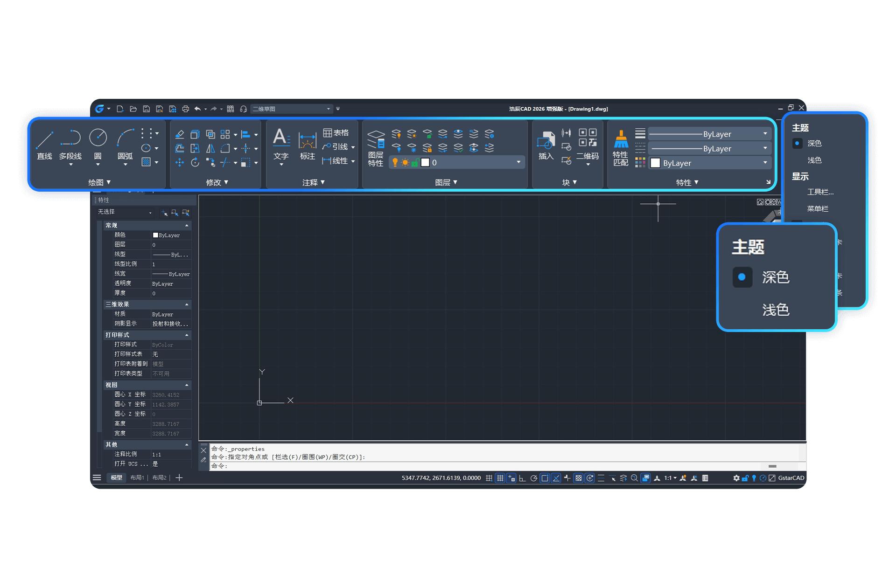
Task: Click the Undo arrow in quick access toolbar
Action: click(x=198, y=109)
